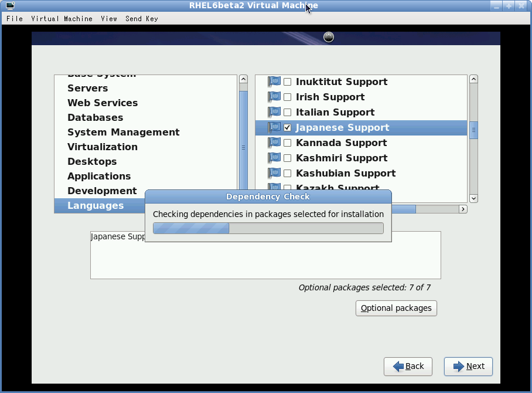Enable the Kashubian Support checkbox
The image size is (532, 393).
coord(287,174)
